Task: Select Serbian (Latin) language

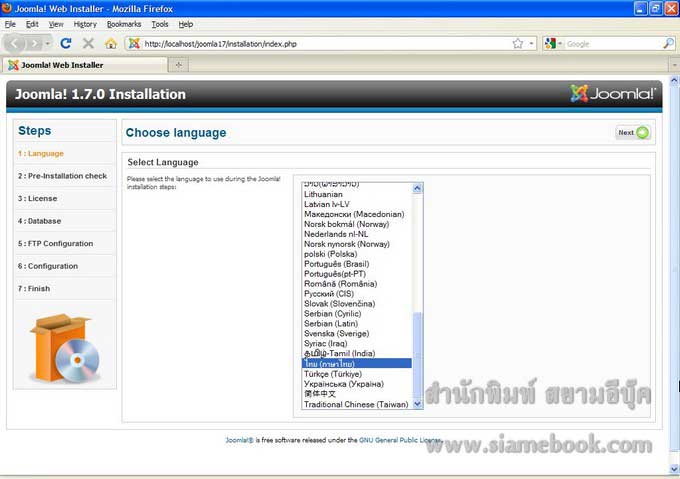Action: (x=357, y=324)
